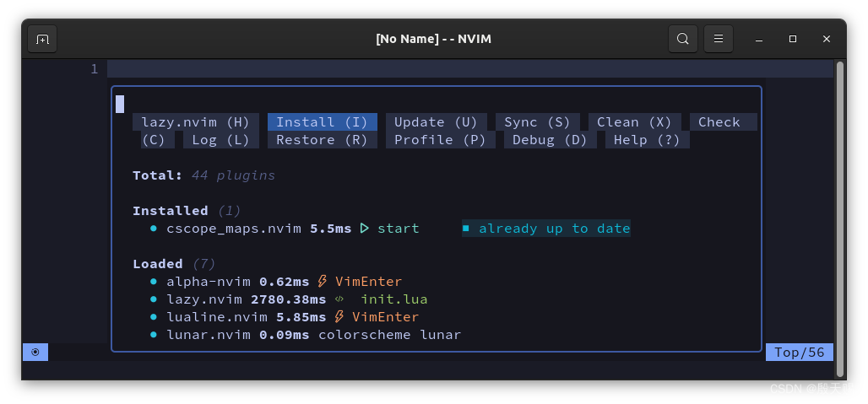Click the lazy.nvim plugin entry in Loaded list
This screenshot has height=404, width=868.
204,299
